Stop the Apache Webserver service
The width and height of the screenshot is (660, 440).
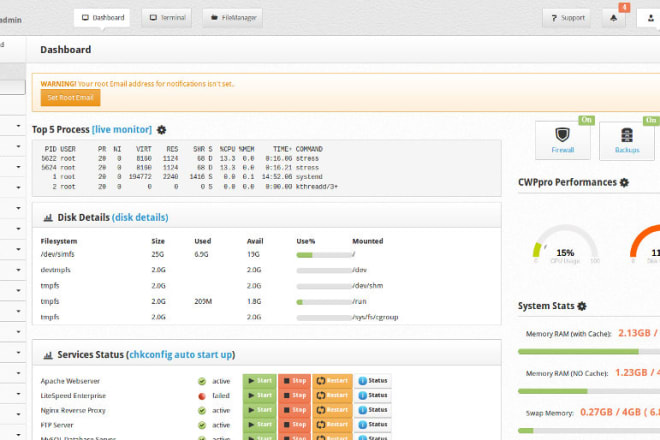click(295, 381)
